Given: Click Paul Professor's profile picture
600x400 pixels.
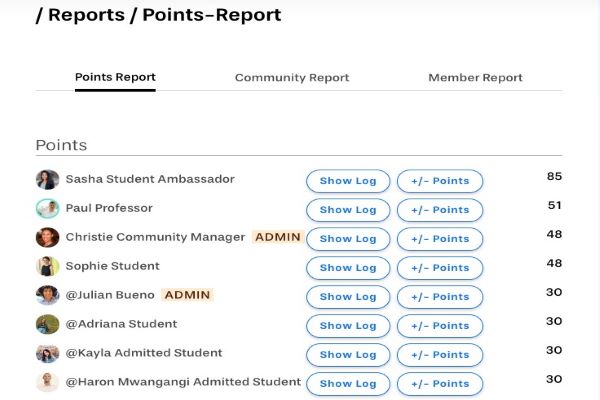Looking at the screenshot, I should pyautogui.click(x=47, y=209).
